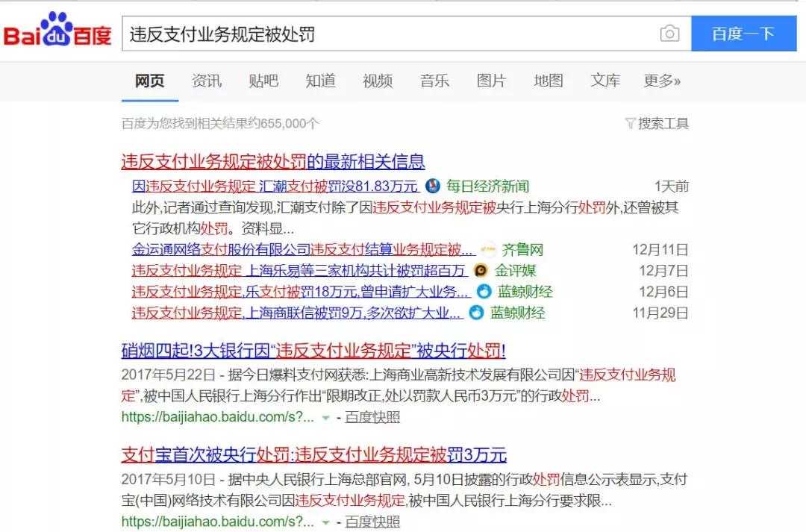Expand the 更多 categories menu
This screenshot has width=806, height=532.
click(660, 81)
